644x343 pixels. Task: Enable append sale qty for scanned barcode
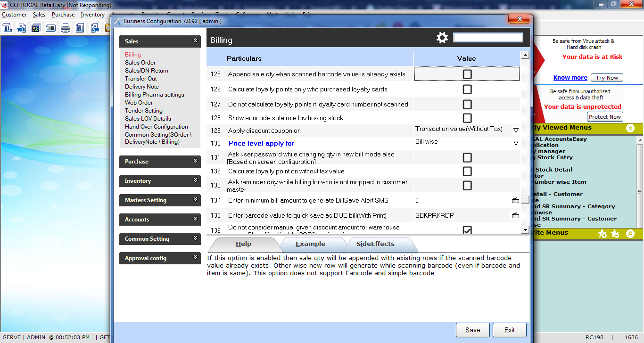[467, 74]
